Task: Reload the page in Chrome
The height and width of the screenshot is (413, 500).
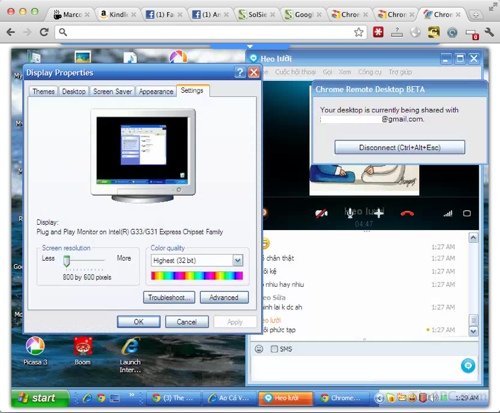Action: [44, 32]
